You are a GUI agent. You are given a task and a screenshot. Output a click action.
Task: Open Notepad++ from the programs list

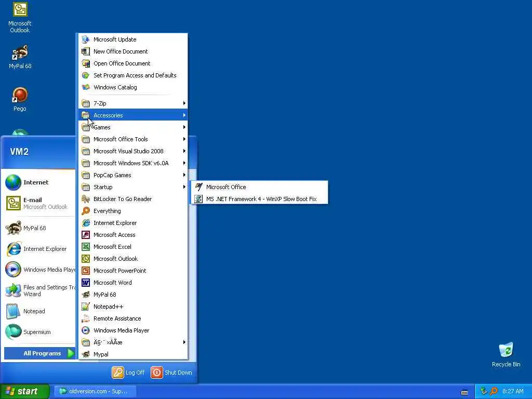(x=133, y=307)
